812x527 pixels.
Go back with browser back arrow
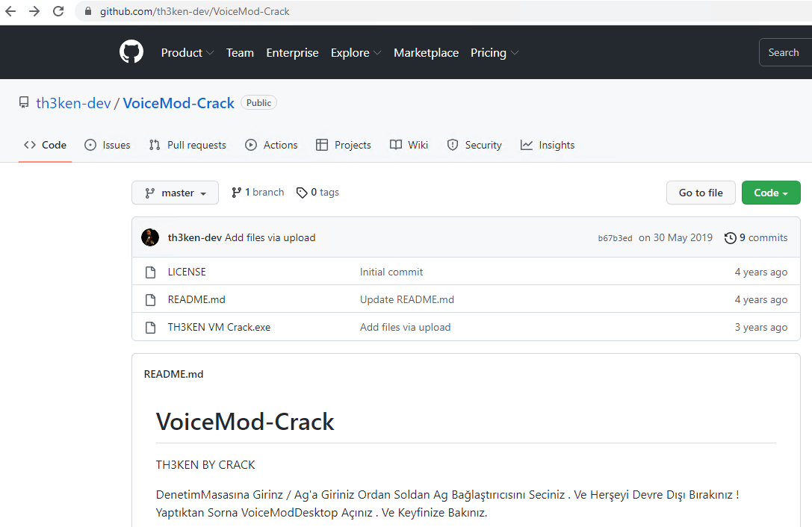[10, 11]
